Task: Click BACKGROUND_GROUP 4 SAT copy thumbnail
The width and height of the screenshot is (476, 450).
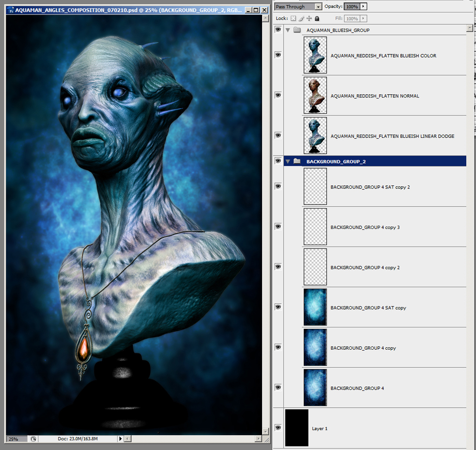Action: pyautogui.click(x=315, y=307)
